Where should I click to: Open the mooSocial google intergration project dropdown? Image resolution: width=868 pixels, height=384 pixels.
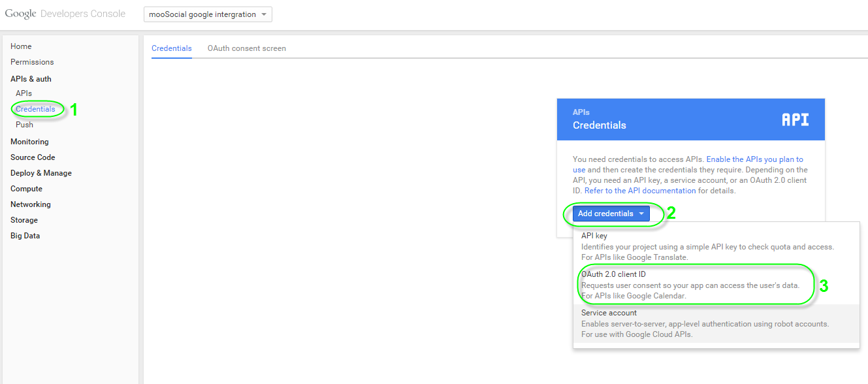click(x=208, y=14)
